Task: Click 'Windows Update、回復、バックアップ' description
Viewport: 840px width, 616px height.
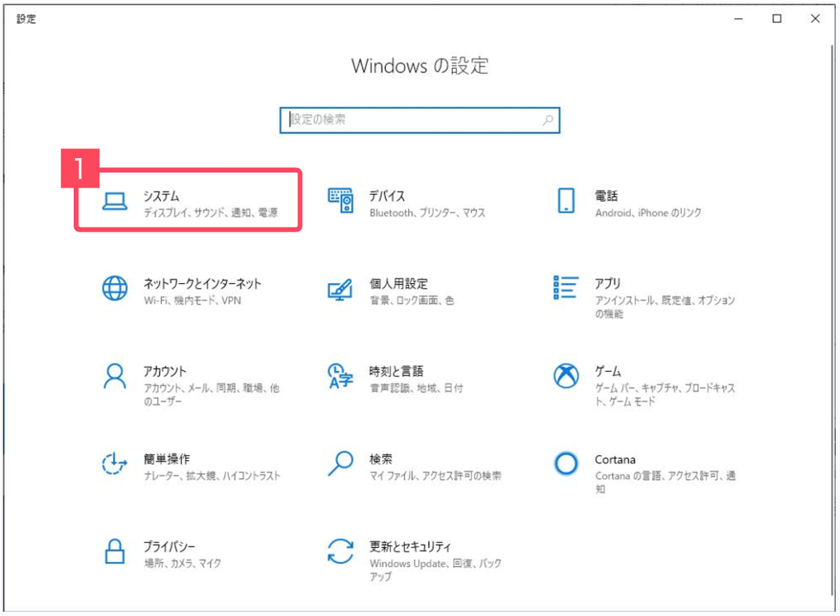Action: pos(436,570)
